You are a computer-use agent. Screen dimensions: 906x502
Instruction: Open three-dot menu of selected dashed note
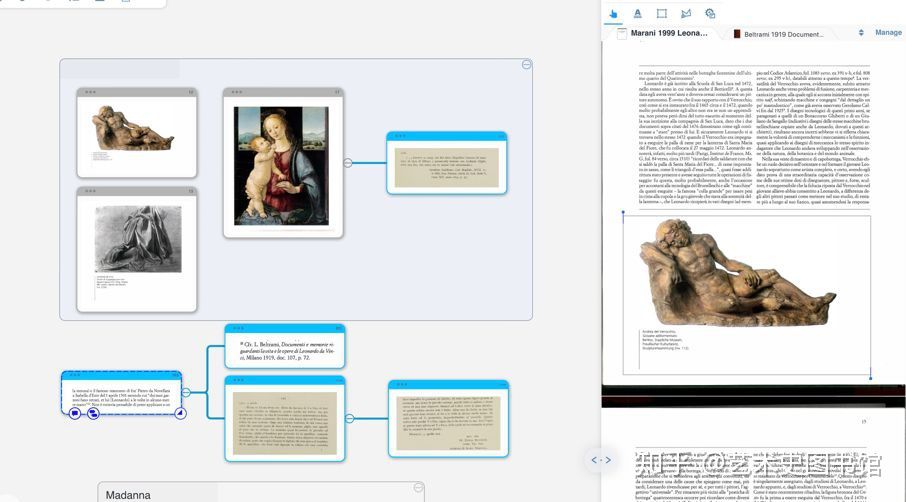[x=75, y=375]
